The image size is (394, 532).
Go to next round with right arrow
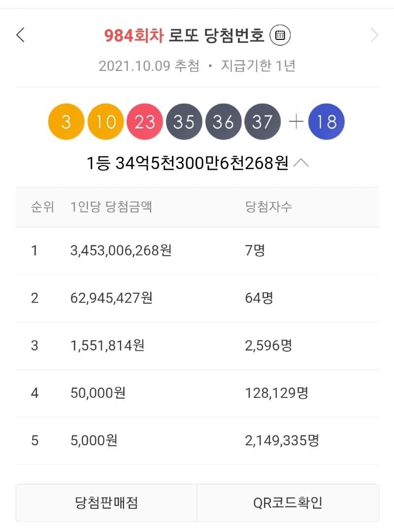coord(374,35)
